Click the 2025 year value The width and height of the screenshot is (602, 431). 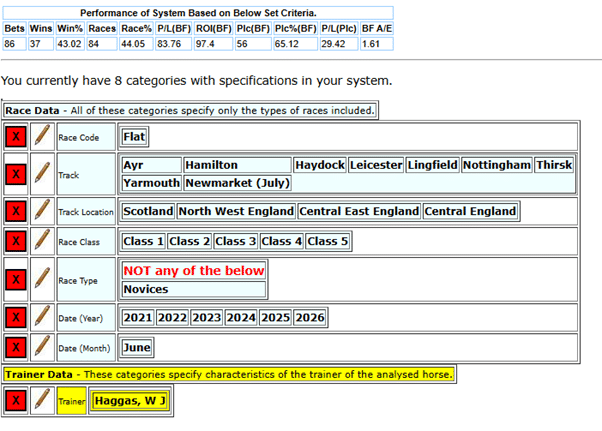point(275,317)
